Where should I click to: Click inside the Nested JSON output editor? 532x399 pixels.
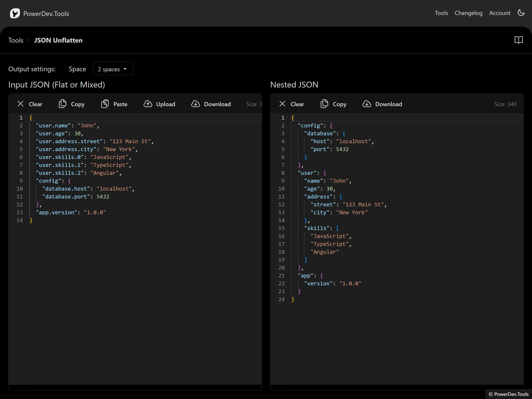(397, 337)
